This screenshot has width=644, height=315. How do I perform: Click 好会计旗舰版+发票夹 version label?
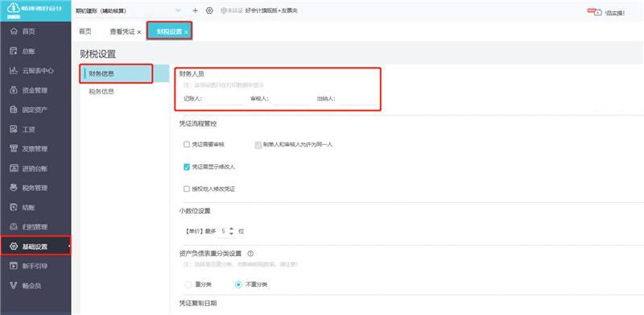click(271, 10)
